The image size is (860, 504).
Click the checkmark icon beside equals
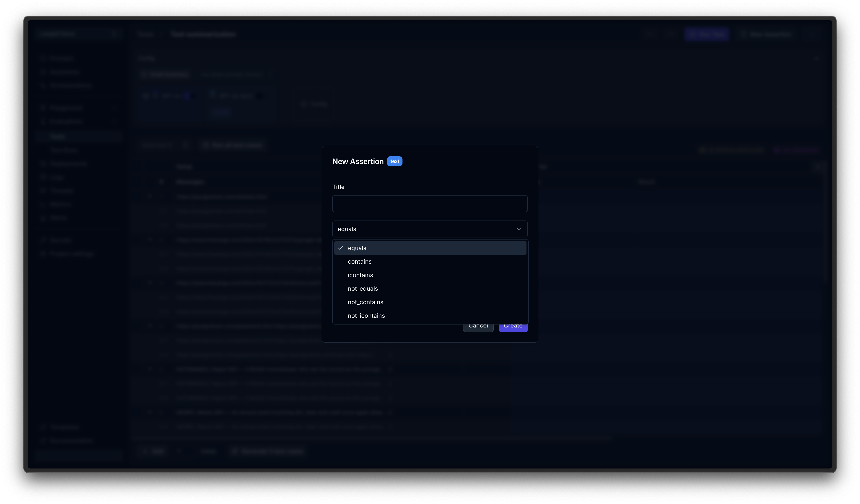coord(340,248)
